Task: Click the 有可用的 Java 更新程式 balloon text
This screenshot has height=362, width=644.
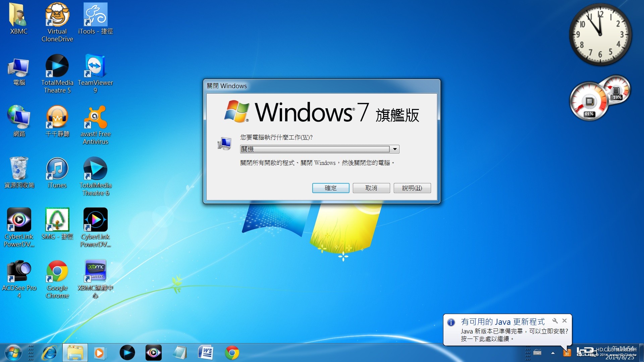Action: [502, 322]
